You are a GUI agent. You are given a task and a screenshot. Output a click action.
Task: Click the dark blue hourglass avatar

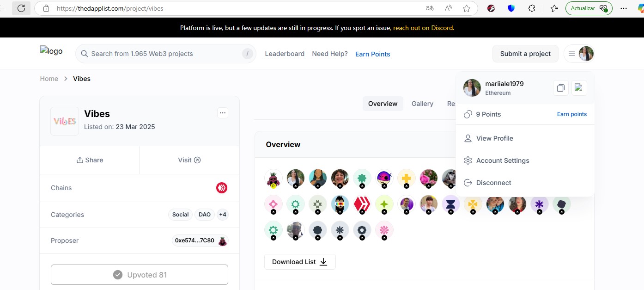click(x=451, y=204)
